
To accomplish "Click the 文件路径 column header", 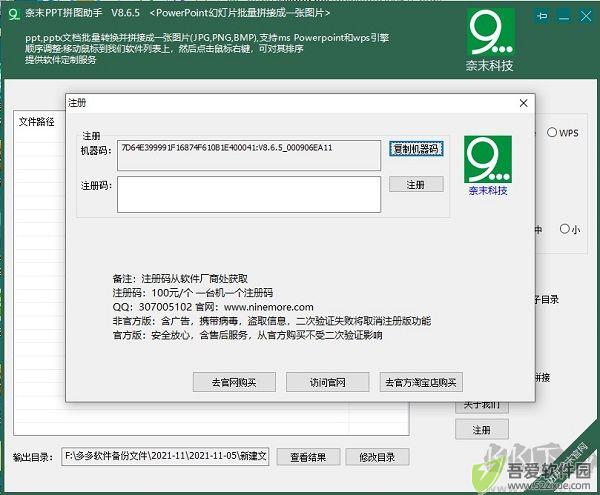I will (37, 122).
